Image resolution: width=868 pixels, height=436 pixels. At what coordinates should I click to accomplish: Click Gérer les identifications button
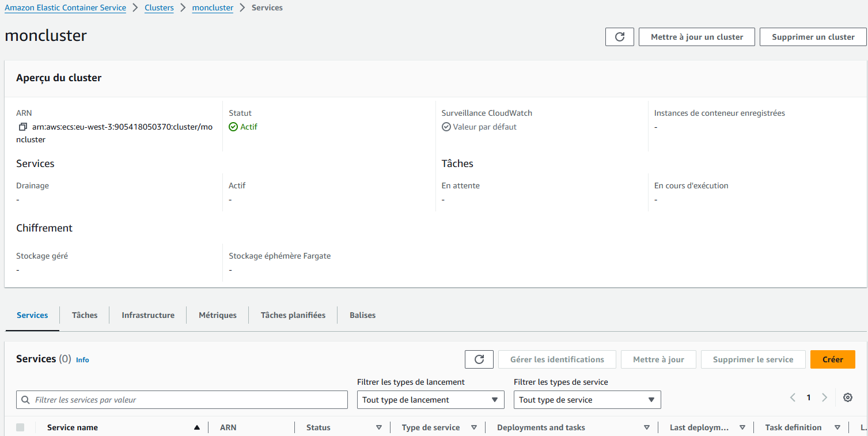(x=557, y=359)
